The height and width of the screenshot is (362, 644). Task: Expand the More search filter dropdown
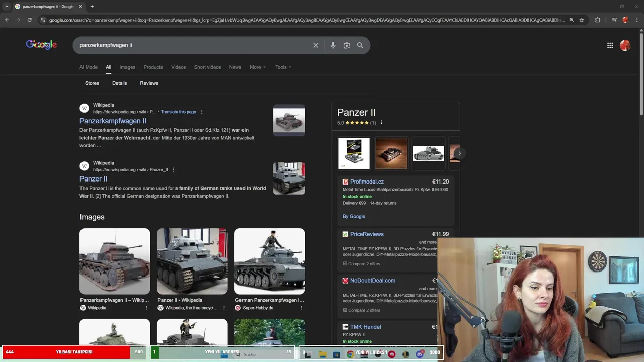(x=258, y=67)
